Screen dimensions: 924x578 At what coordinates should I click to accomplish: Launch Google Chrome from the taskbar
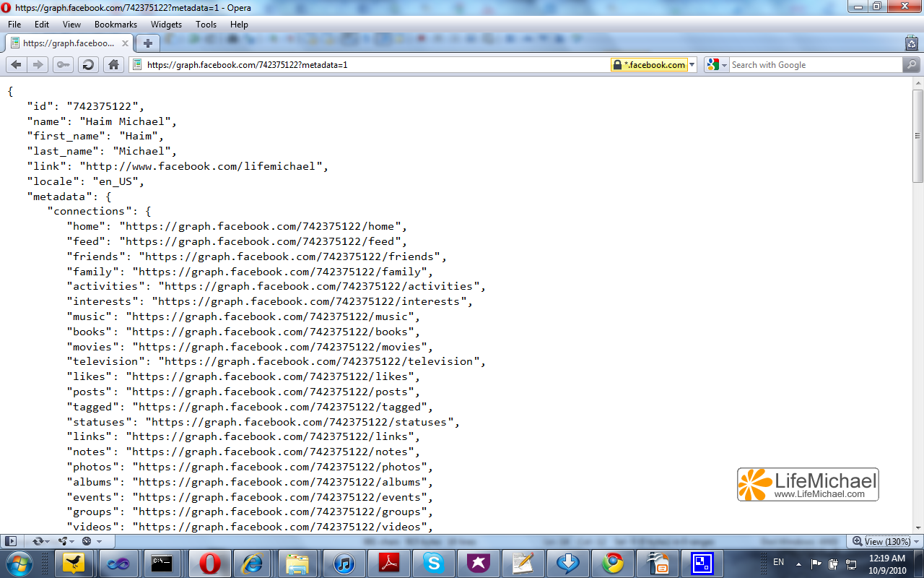pyautogui.click(x=613, y=564)
